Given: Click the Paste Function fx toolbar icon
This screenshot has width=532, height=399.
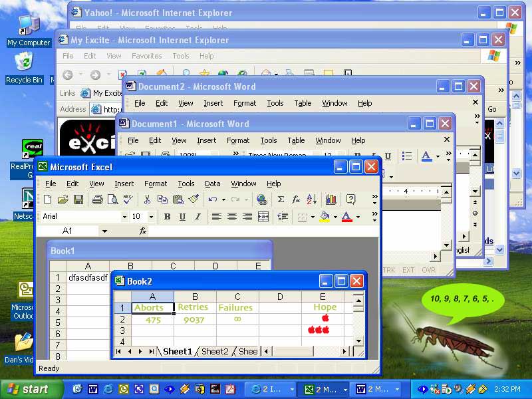Looking at the screenshot, I should (x=296, y=199).
